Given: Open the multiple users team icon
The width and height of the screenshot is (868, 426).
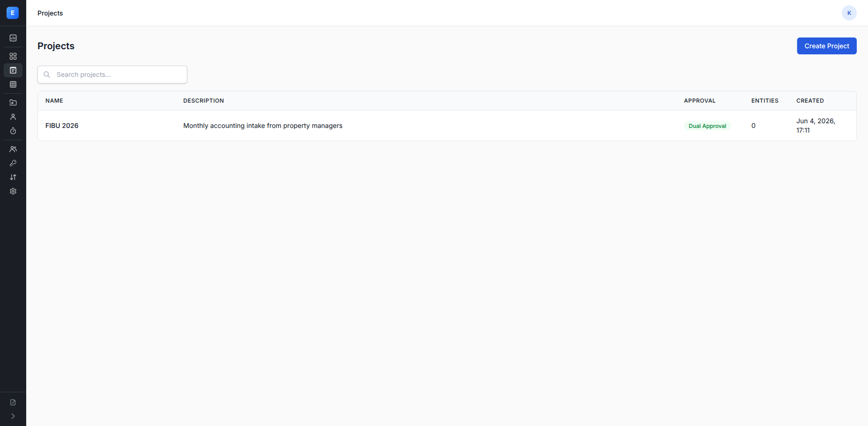Looking at the screenshot, I should pyautogui.click(x=13, y=149).
